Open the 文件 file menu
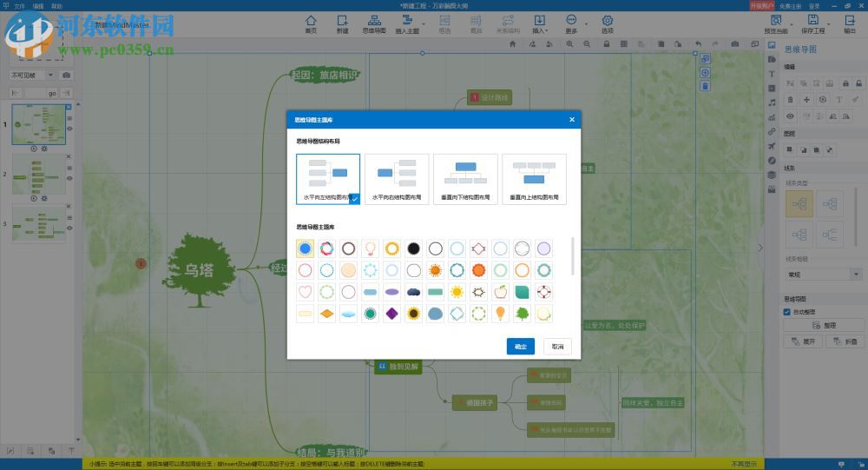Viewport: 868px width, 470px height. point(19,6)
